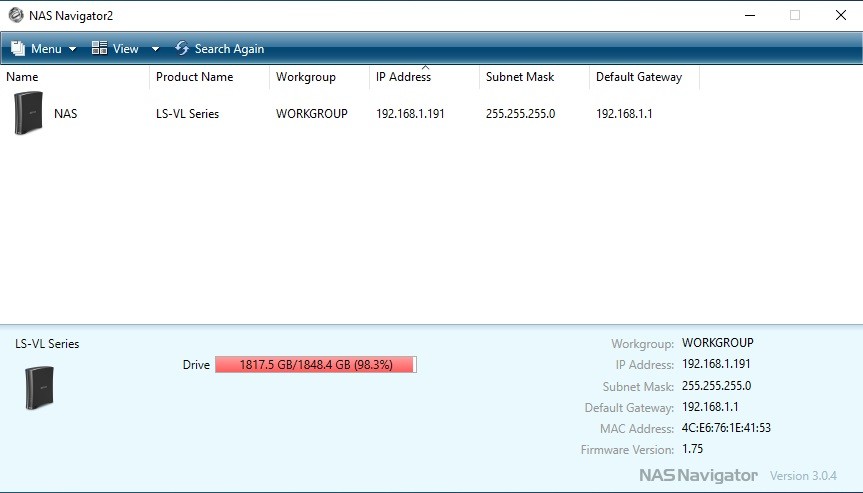
Task: Expand the View dropdown arrow
Action: pos(155,49)
